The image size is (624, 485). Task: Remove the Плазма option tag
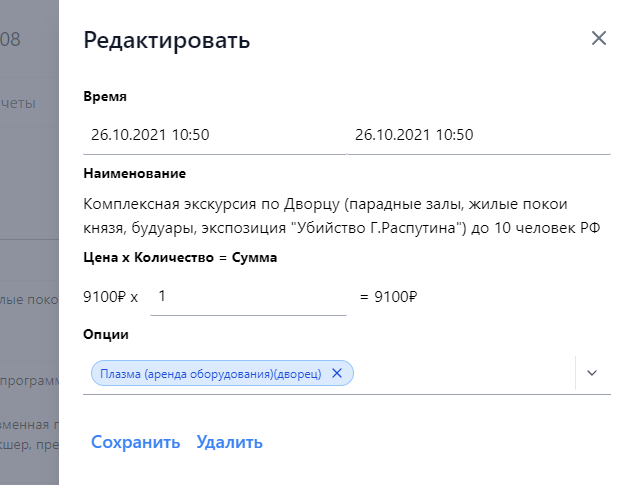tap(337, 373)
